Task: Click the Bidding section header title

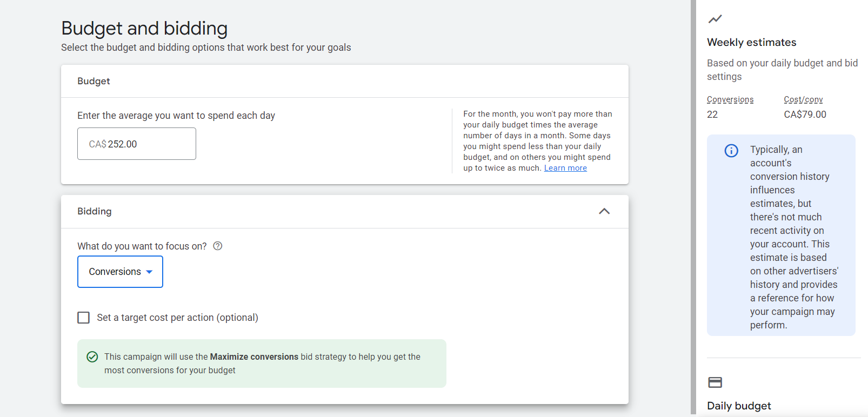Action: click(x=95, y=211)
